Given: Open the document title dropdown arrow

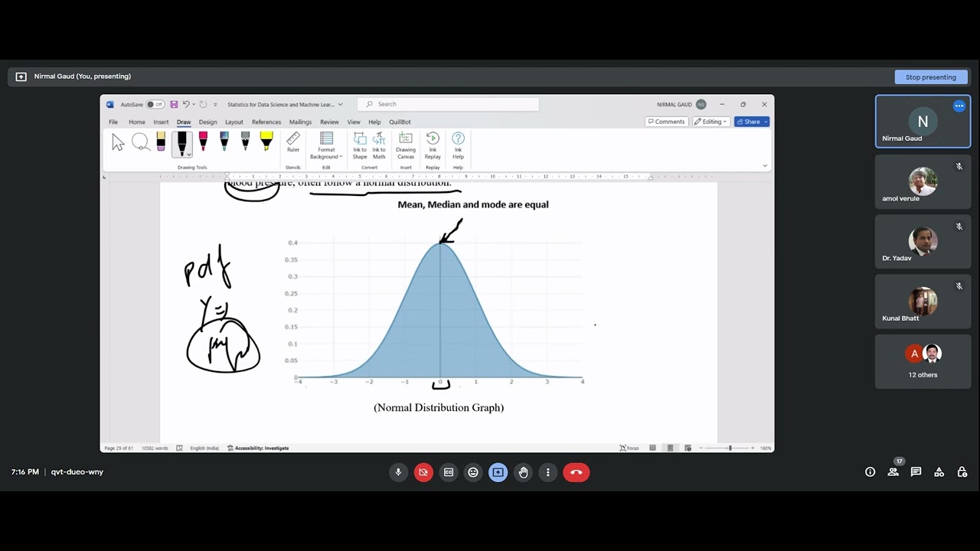Looking at the screenshot, I should [340, 104].
